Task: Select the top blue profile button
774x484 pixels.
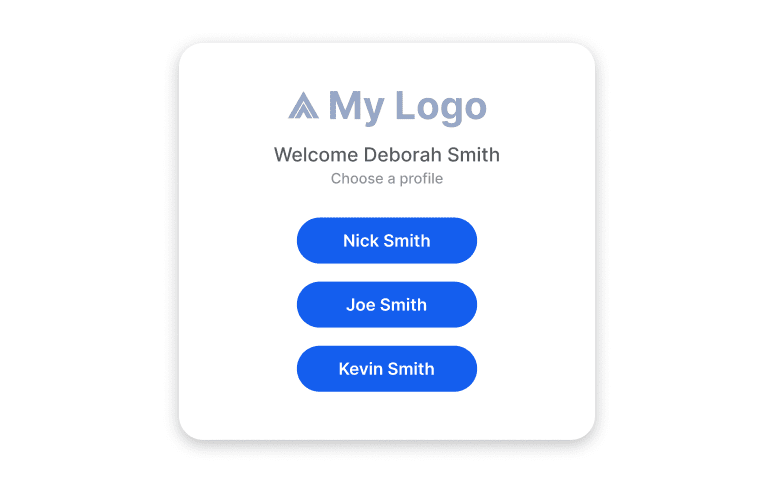Action: pyautogui.click(x=387, y=240)
